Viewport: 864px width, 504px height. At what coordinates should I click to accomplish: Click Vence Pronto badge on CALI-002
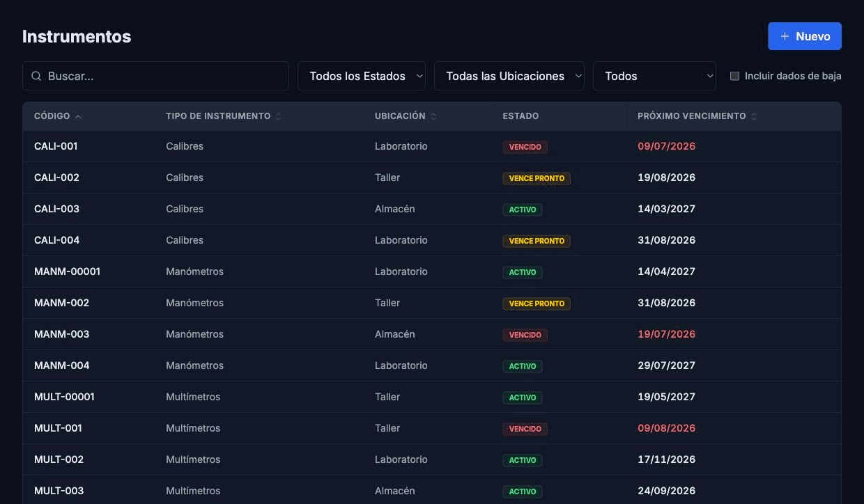pyautogui.click(x=537, y=178)
